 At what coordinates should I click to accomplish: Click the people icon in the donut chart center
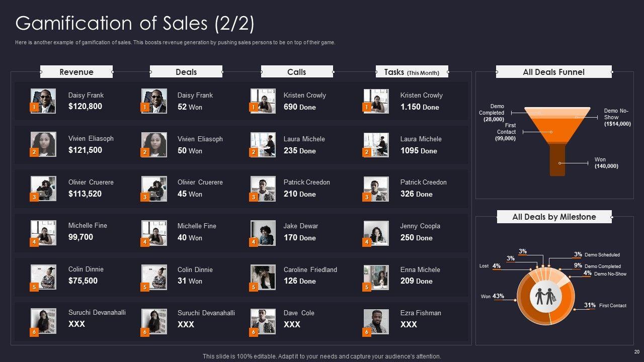point(546,297)
